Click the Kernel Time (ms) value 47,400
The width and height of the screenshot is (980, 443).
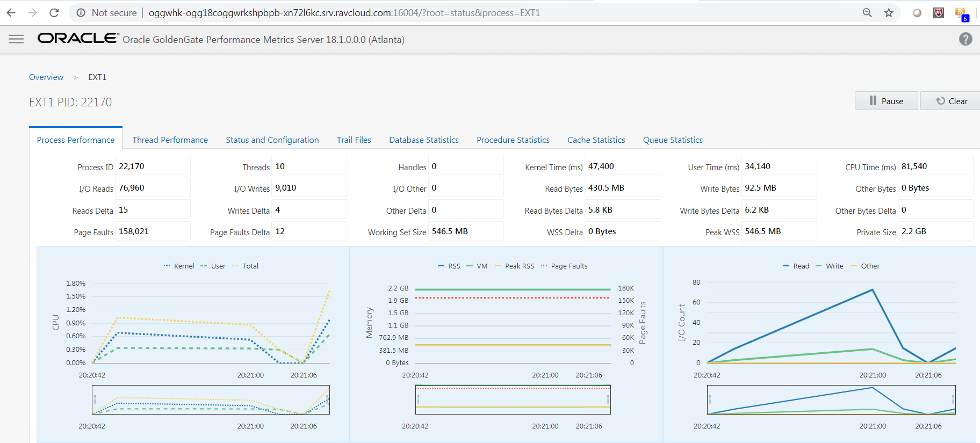click(622, 166)
